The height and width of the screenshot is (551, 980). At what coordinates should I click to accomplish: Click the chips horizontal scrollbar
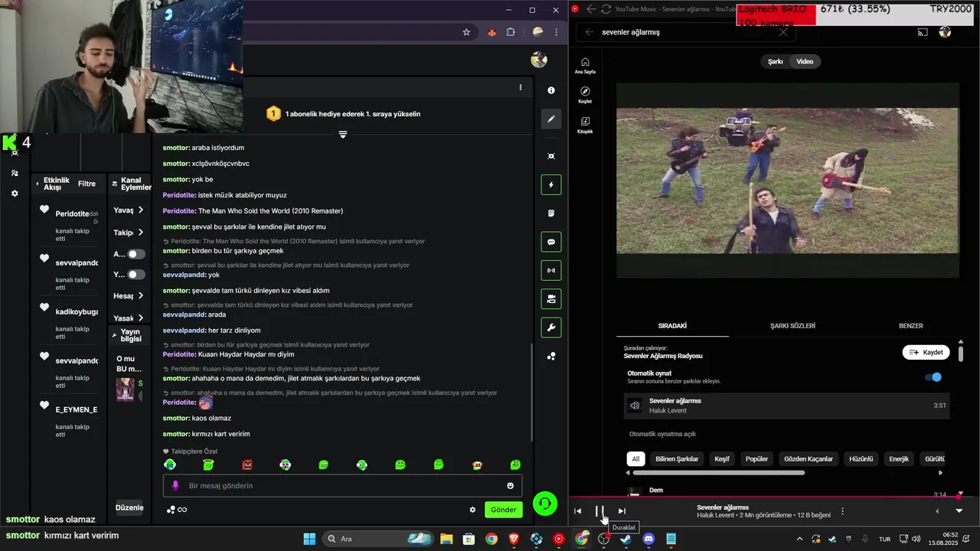point(718,473)
